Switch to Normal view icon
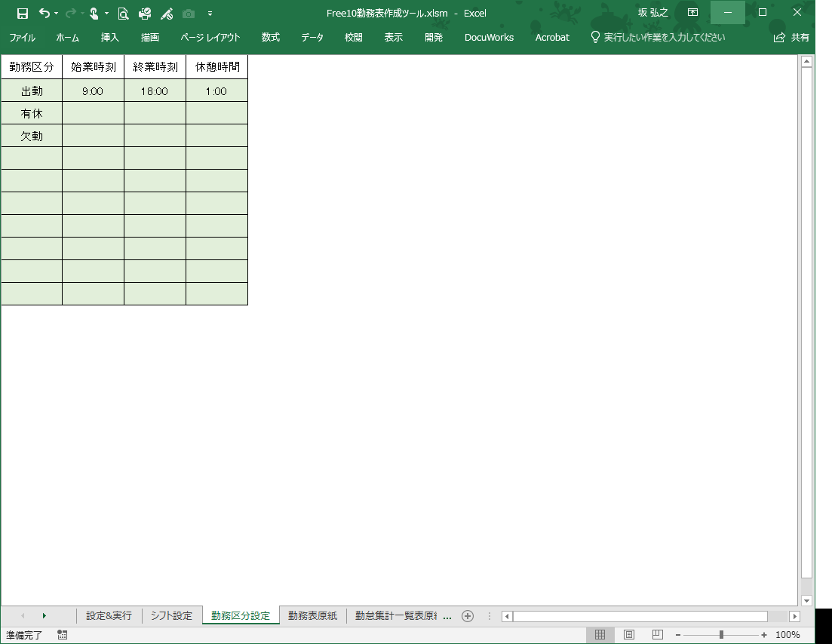Image resolution: width=832 pixels, height=644 pixels. (x=600, y=634)
